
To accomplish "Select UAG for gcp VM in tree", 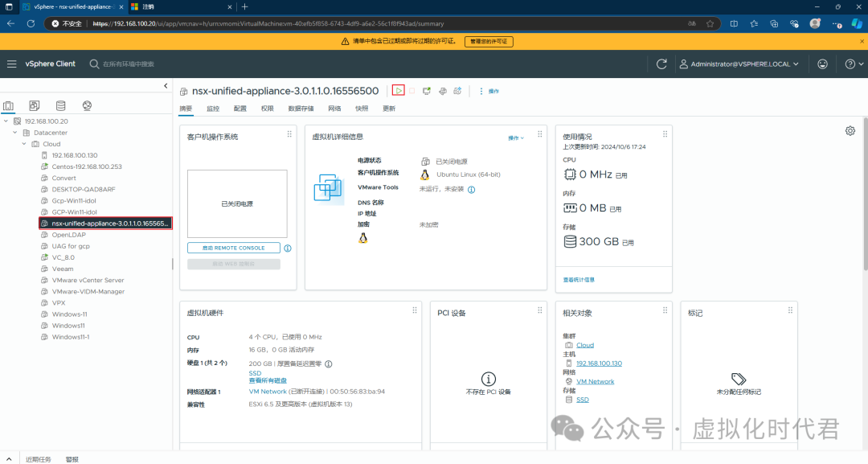I will 71,246.
